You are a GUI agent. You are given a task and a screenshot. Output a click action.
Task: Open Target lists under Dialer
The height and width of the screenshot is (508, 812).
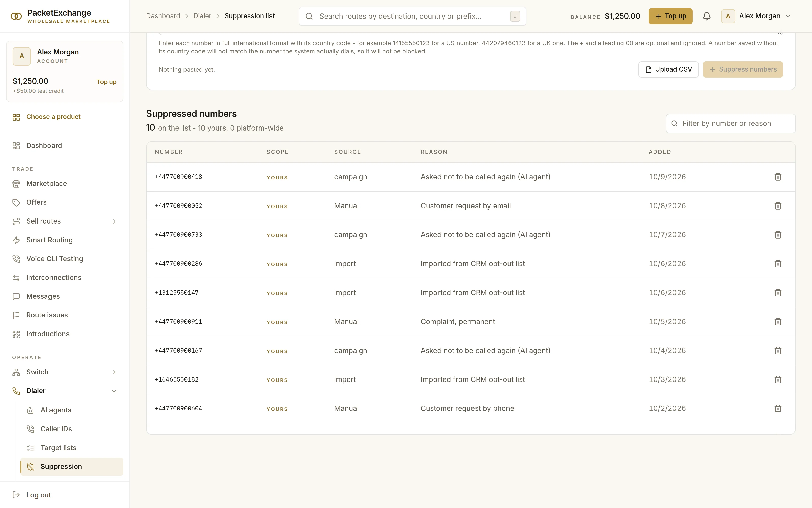pos(72,448)
